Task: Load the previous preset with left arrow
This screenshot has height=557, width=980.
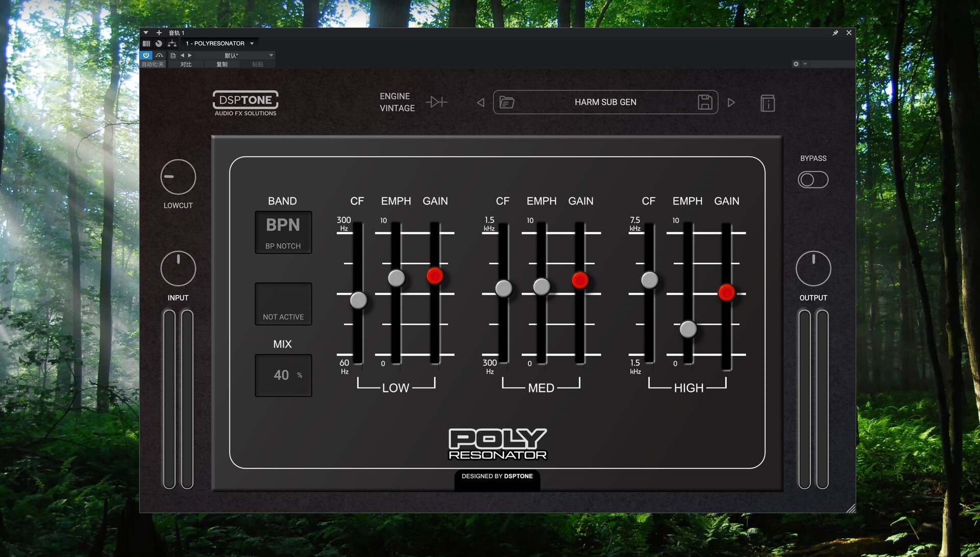Action: coord(480,103)
